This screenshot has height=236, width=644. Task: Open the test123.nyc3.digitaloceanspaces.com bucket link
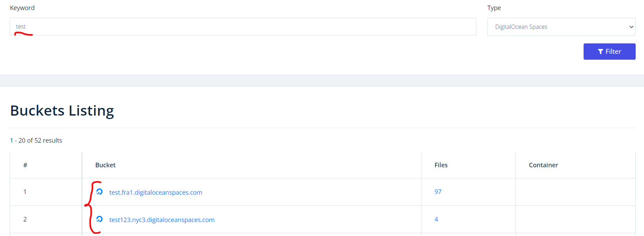tap(162, 220)
